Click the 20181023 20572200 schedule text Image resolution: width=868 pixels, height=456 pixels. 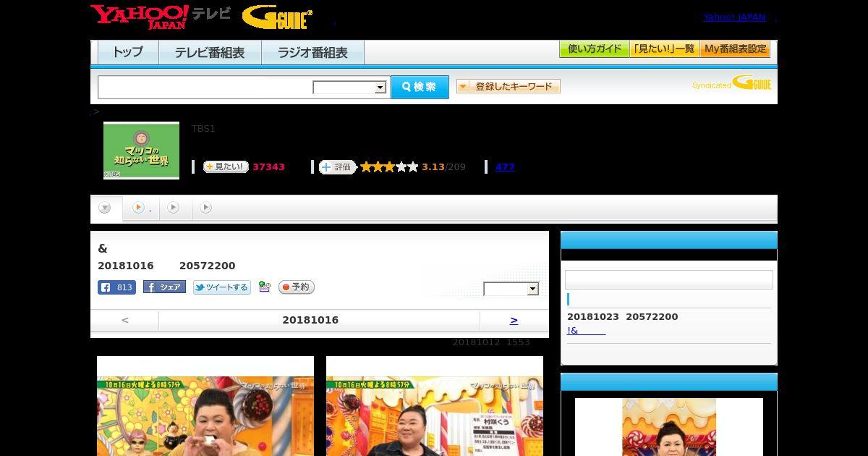623,317
